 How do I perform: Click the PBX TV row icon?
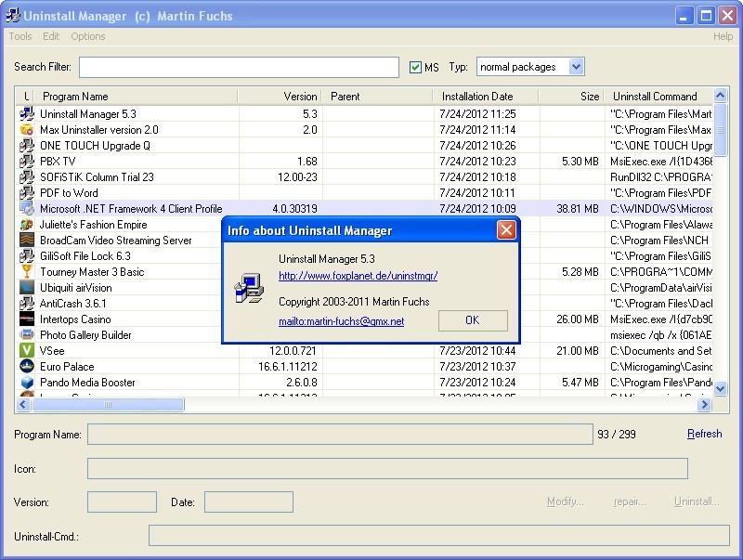pos(27,161)
